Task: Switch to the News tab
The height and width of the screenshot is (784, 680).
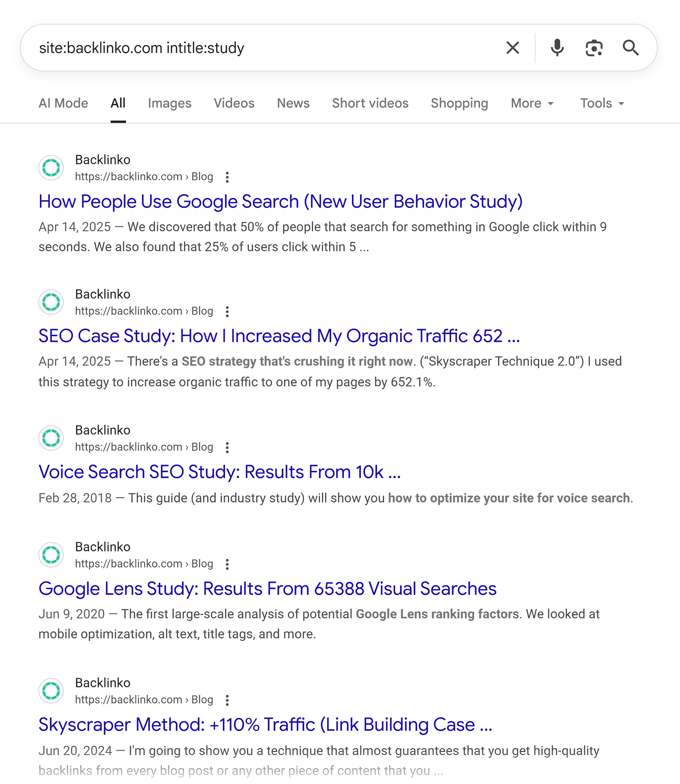Action: pos(293,103)
